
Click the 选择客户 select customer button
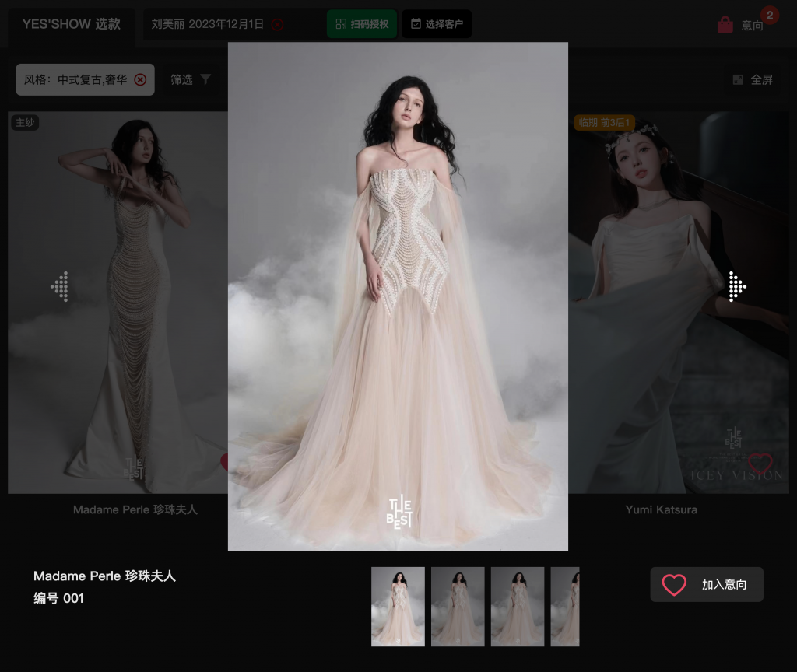tap(437, 24)
